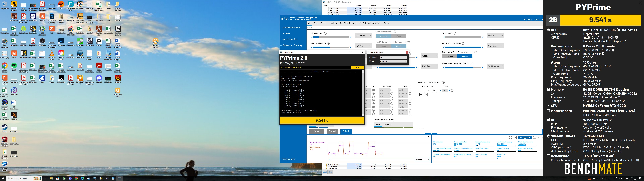
Task: Open the Core Voltage Default dropdown
Action: tap(495, 36)
